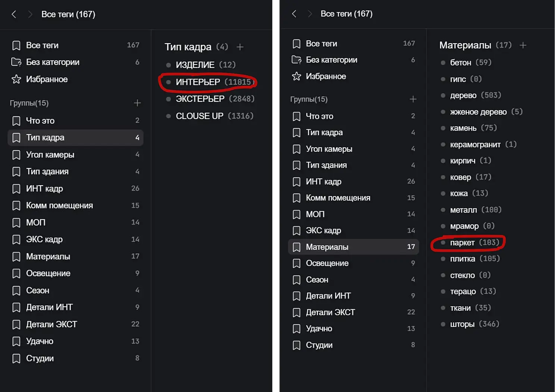Click the back arrow in the left panel
Screen dimensions: 555x392
14,15
